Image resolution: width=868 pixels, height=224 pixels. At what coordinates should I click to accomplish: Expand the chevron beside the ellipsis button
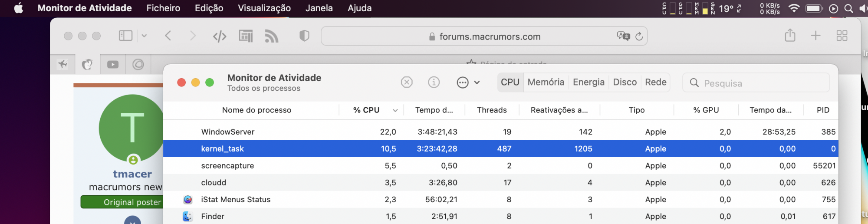(477, 82)
